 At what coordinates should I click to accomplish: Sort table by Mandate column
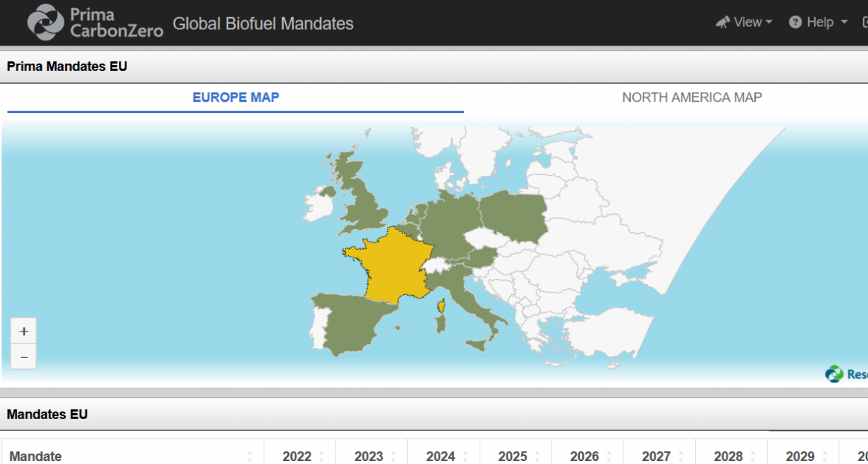(x=249, y=457)
